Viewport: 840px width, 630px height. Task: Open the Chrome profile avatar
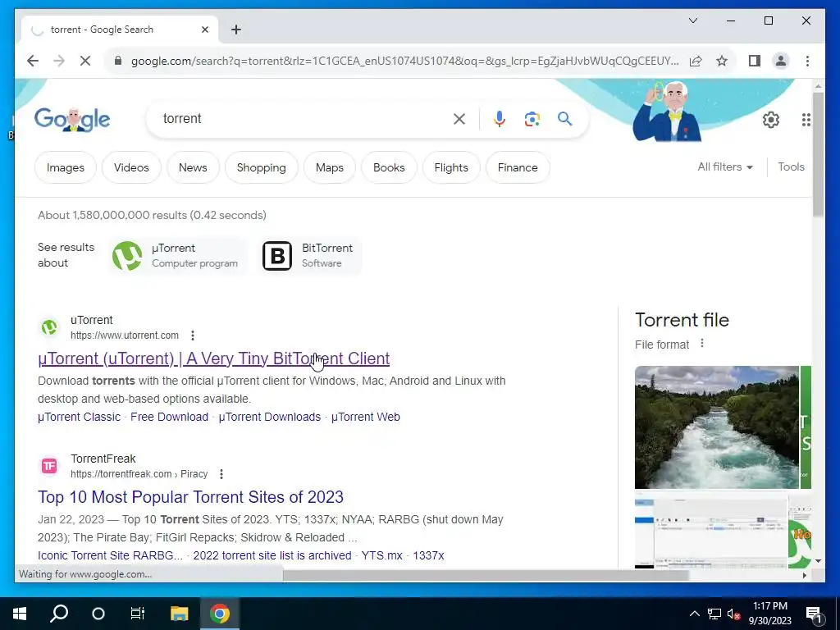(x=781, y=61)
